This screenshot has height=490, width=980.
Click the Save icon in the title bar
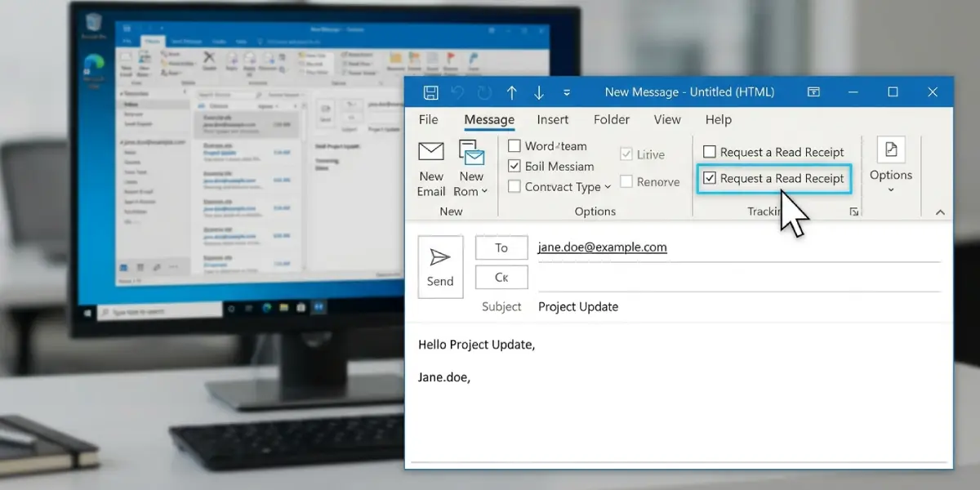point(430,92)
